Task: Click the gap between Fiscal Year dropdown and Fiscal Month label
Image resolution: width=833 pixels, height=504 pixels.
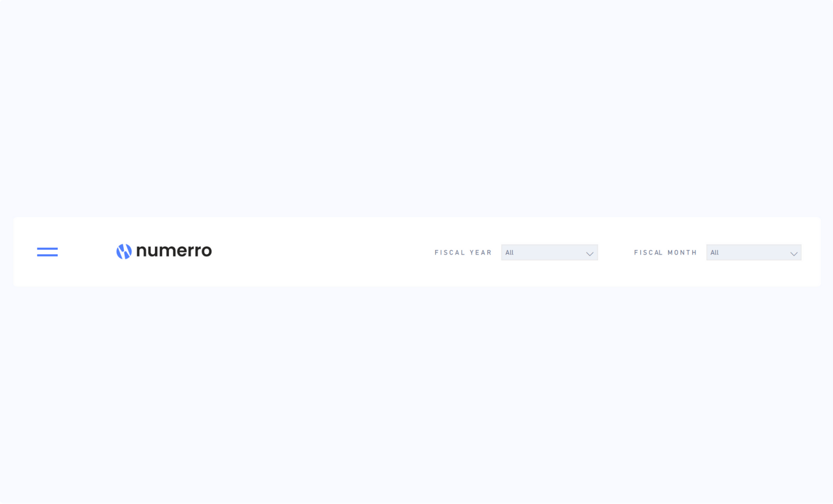Action: [x=616, y=253]
